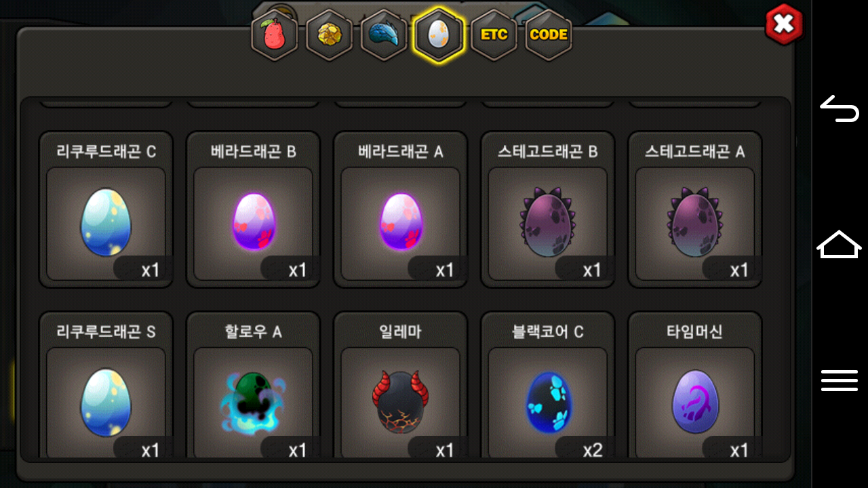
Task: Close the inventory with red X
Action: [x=784, y=24]
